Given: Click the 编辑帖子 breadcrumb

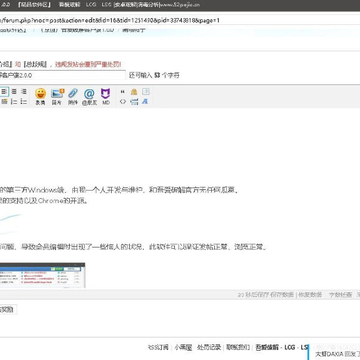Looking at the screenshot, I should 133,30.
